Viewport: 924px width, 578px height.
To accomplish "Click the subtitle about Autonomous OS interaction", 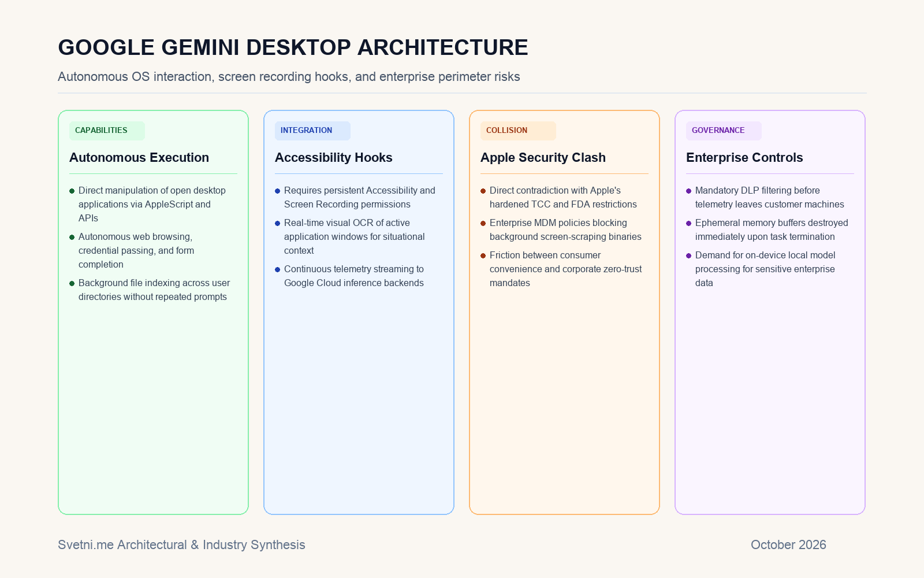I will (x=289, y=76).
